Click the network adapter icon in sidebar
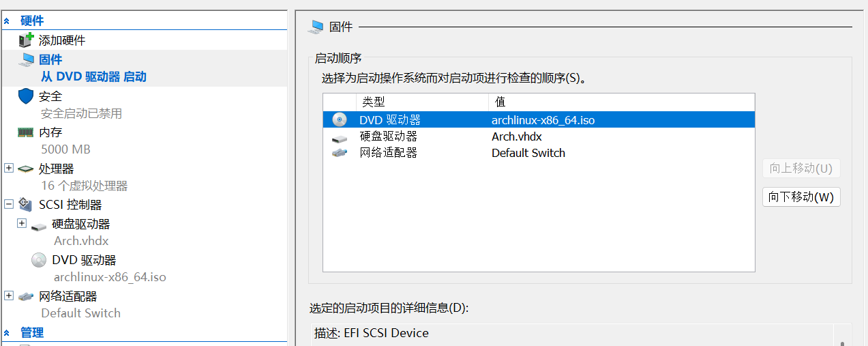The height and width of the screenshot is (346, 868). 26,296
